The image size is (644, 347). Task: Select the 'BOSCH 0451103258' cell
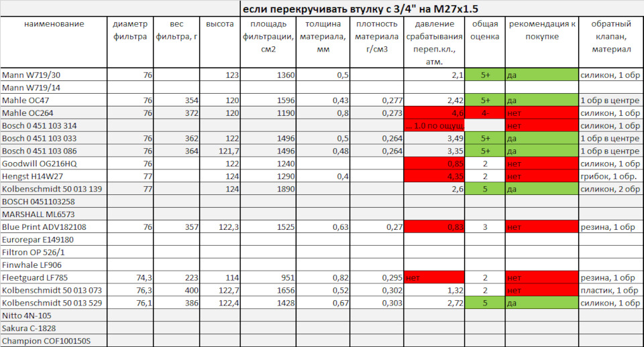tap(54, 202)
